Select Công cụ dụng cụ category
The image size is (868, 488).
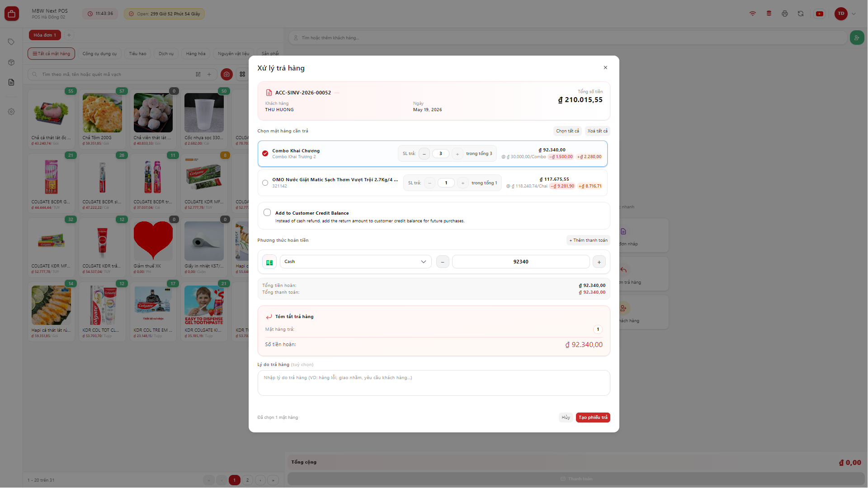tap(99, 54)
